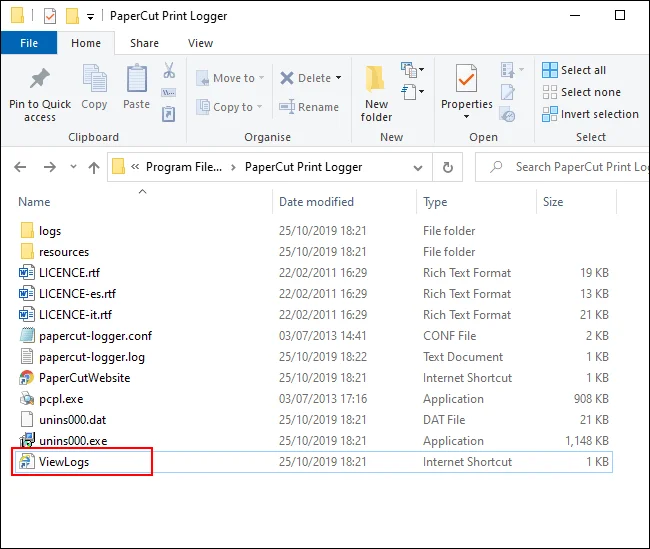Click the New folder quick access icon
Viewport: 650px width, 549px height.
coord(72,16)
